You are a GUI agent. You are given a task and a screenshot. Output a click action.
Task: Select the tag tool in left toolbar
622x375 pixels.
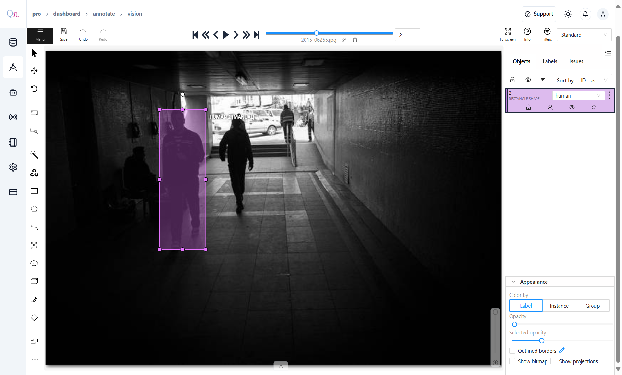(x=34, y=318)
